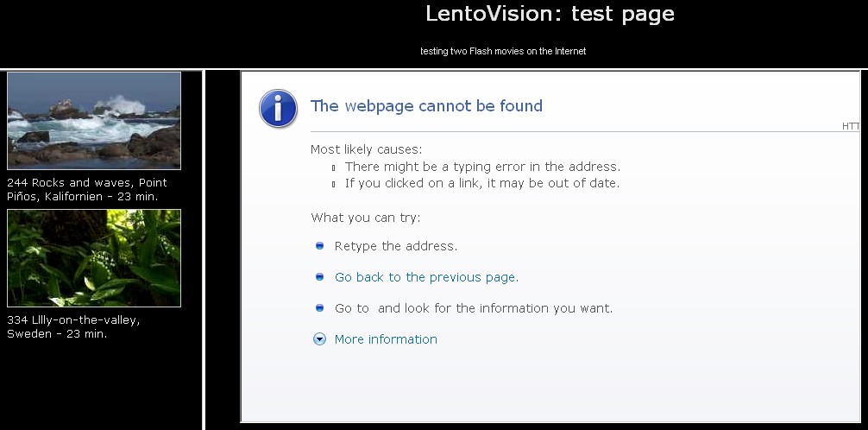Click the Most likely causes label

click(366, 149)
